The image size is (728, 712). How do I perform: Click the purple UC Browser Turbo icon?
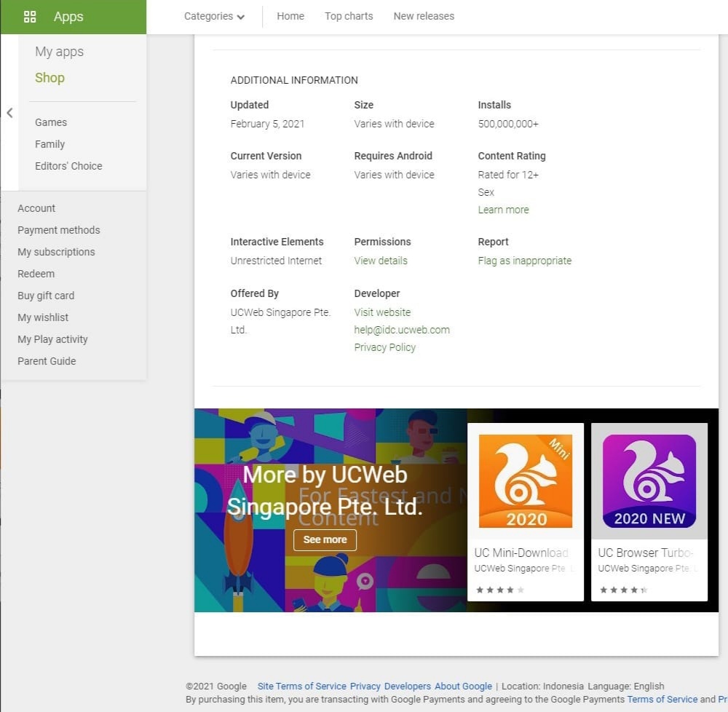pos(649,481)
